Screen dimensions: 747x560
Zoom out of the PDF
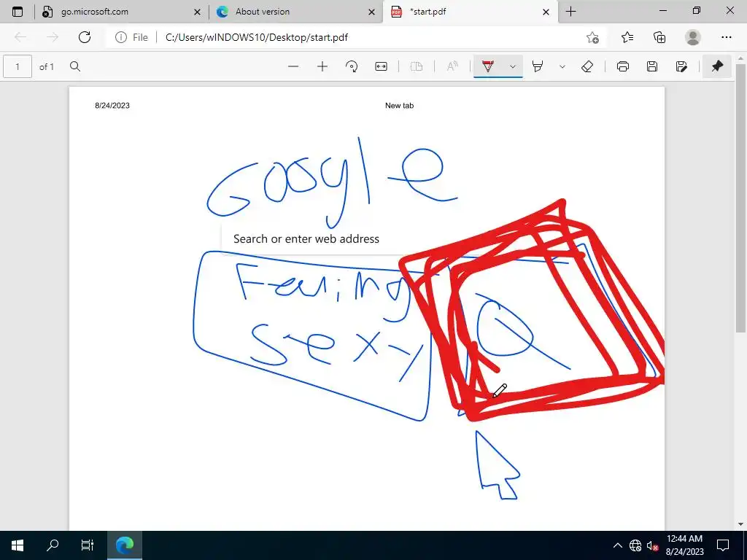coord(293,66)
